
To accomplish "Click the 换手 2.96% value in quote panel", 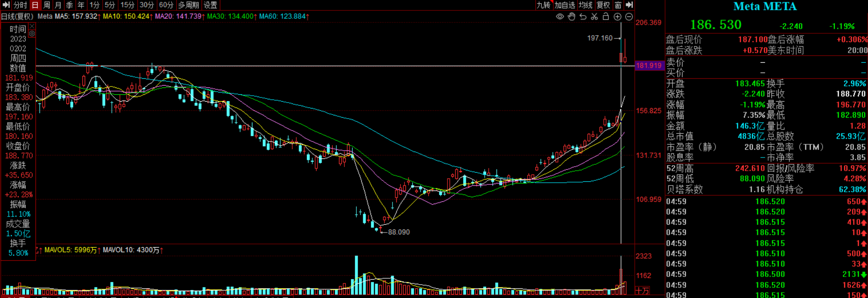I will (x=855, y=84).
